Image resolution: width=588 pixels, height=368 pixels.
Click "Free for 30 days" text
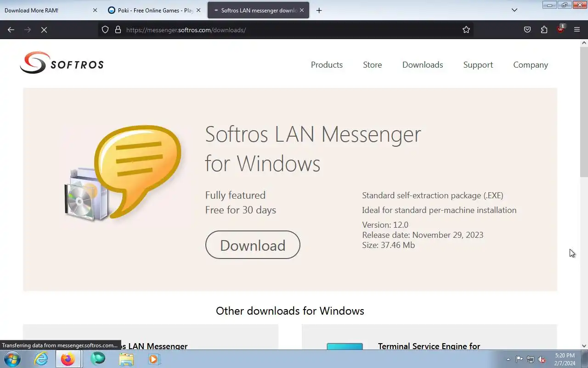coord(240,210)
